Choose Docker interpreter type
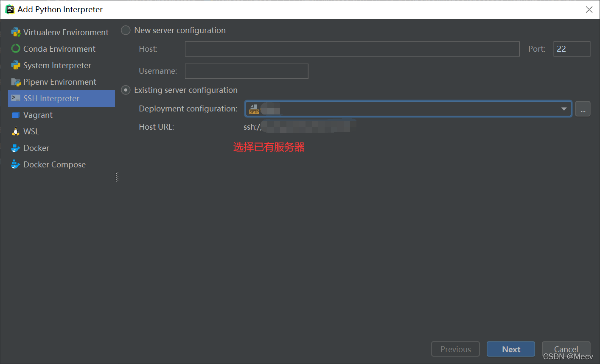This screenshot has width=600, height=364. click(62, 148)
